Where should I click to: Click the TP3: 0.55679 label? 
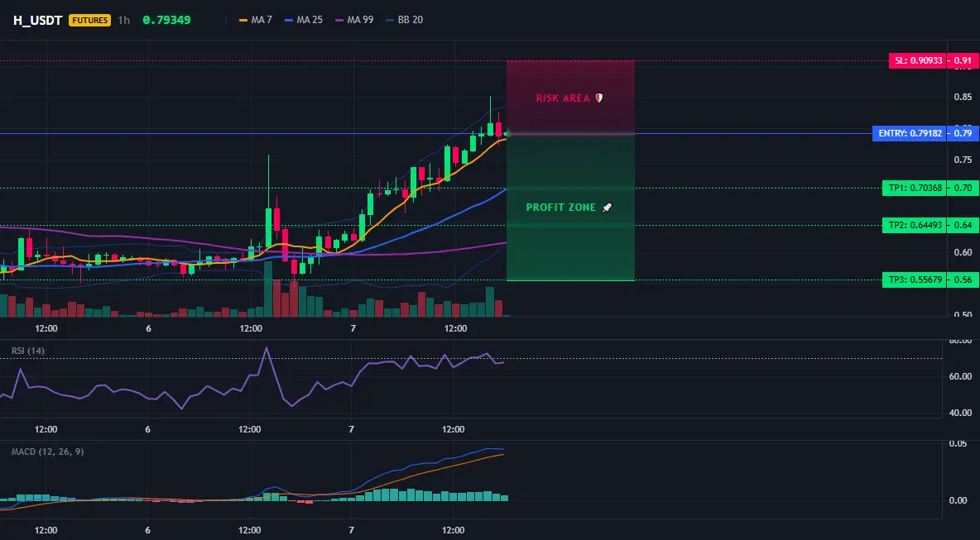[914, 280]
